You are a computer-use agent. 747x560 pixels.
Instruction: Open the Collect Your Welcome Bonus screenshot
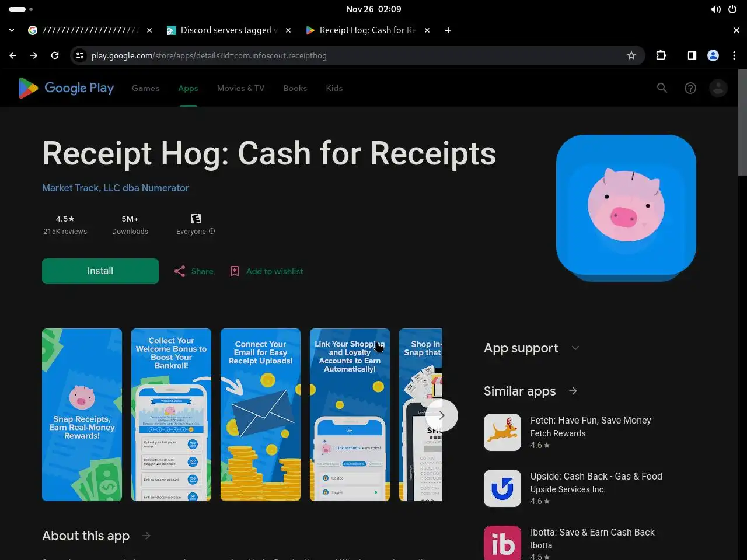171,415
